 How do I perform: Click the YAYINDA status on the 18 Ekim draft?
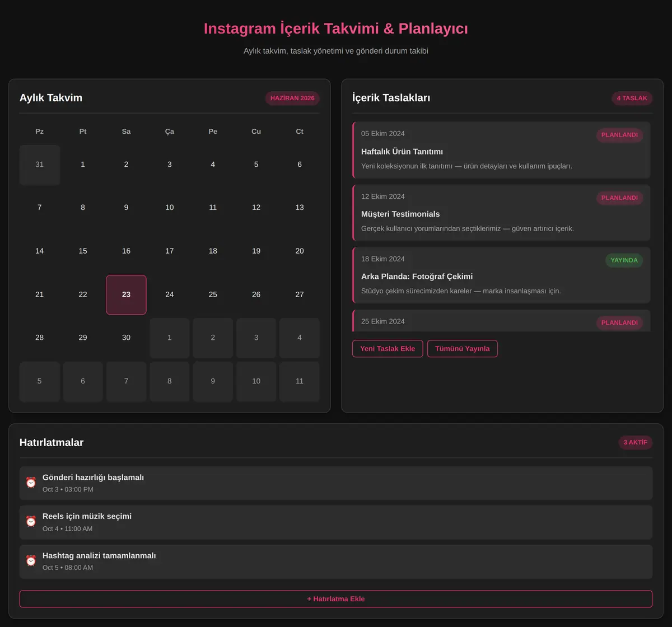tap(624, 260)
